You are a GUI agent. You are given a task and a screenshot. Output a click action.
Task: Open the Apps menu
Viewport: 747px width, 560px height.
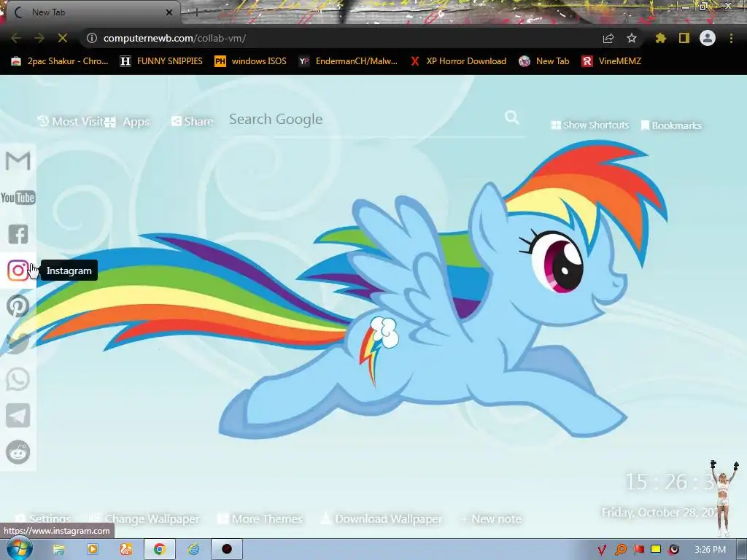tap(127, 122)
